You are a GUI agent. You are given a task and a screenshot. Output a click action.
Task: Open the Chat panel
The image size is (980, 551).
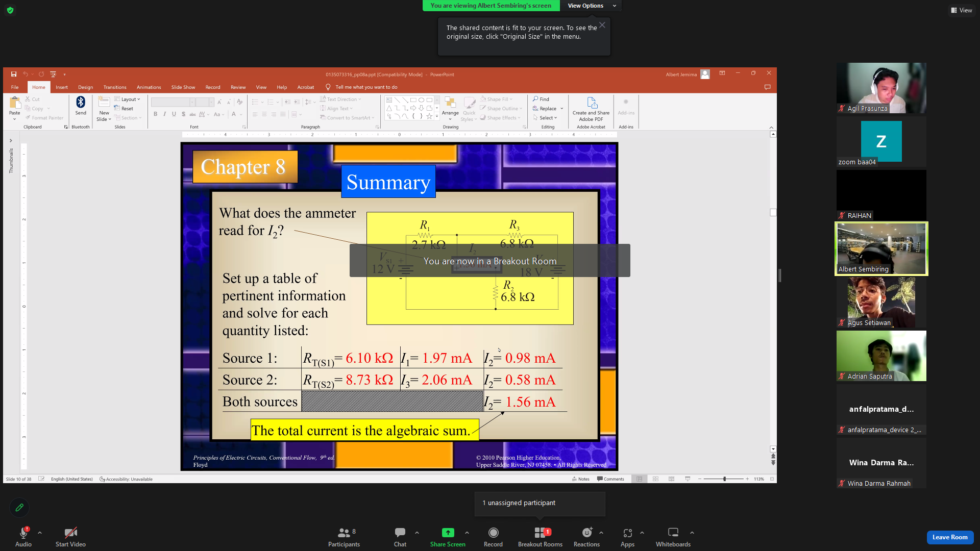click(400, 537)
